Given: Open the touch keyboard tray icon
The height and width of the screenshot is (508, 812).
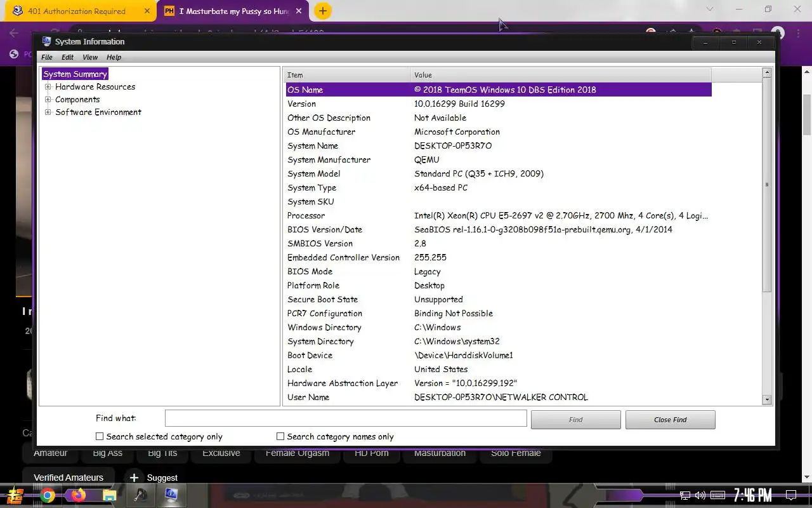Looking at the screenshot, I should point(717,495).
